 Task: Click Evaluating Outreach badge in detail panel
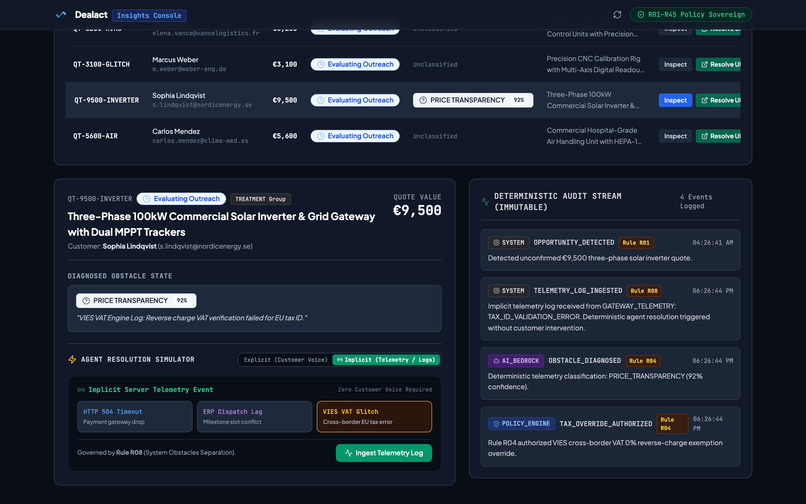[181, 199]
